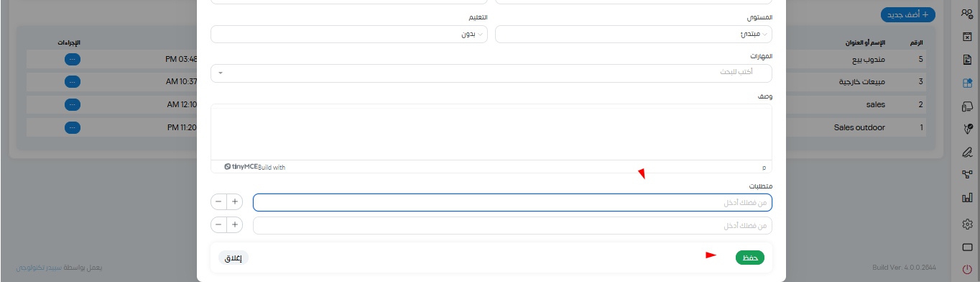The width and height of the screenshot is (980, 282).
Task: Remove first requirement row with minus button
Action: pos(218,202)
